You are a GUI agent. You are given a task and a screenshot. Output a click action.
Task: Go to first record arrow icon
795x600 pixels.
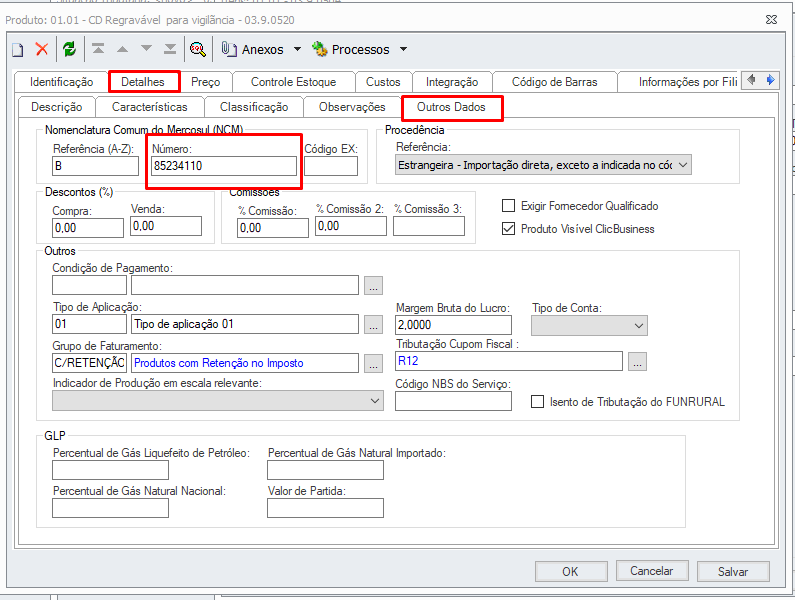pos(98,49)
